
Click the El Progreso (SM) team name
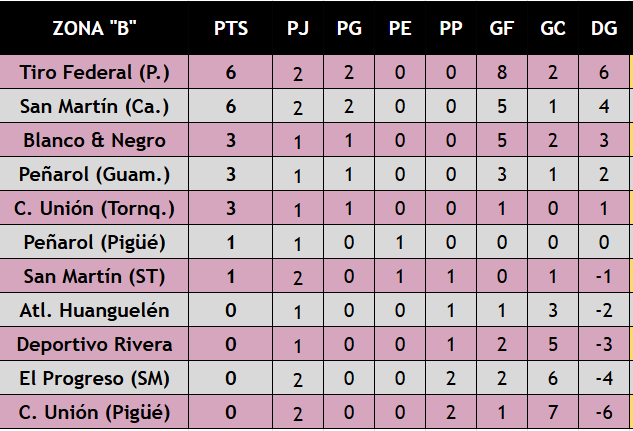(x=95, y=379)
